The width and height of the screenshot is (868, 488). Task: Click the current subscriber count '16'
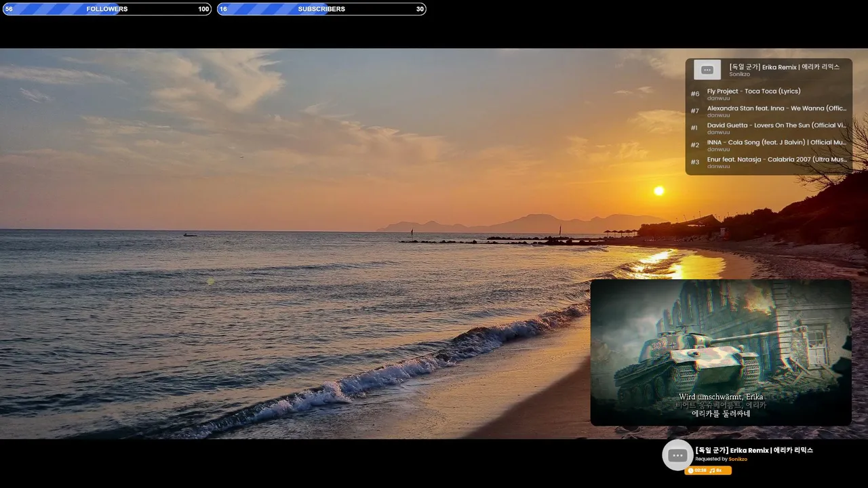tap(223, 9)
